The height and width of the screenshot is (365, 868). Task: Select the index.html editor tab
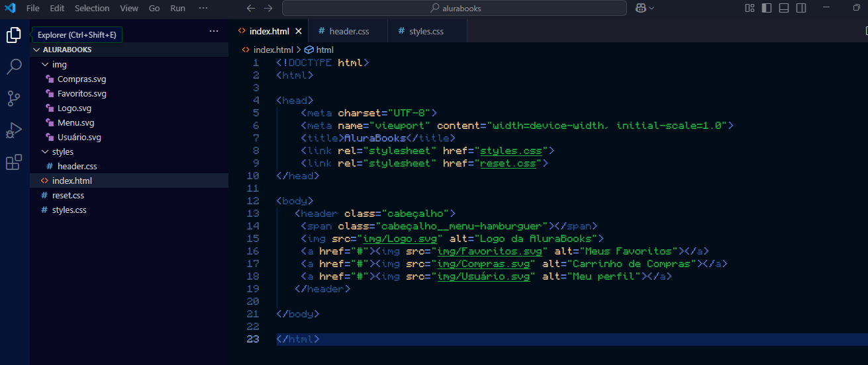tap(269, 31)
